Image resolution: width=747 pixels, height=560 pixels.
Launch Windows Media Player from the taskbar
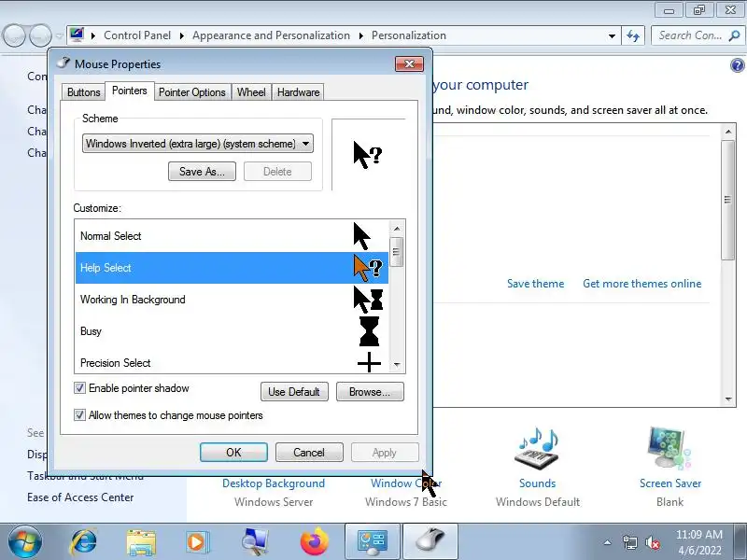pos(197,542)
